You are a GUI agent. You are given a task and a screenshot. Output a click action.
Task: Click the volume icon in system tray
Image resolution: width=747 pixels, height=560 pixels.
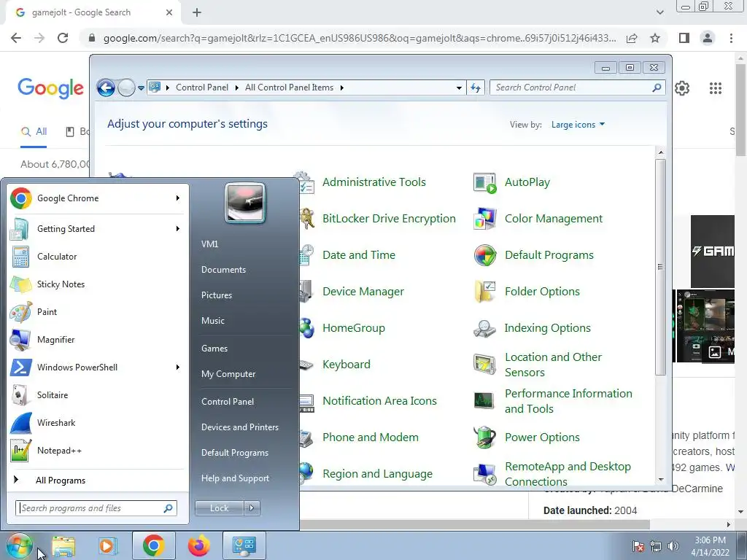point(673,547)
